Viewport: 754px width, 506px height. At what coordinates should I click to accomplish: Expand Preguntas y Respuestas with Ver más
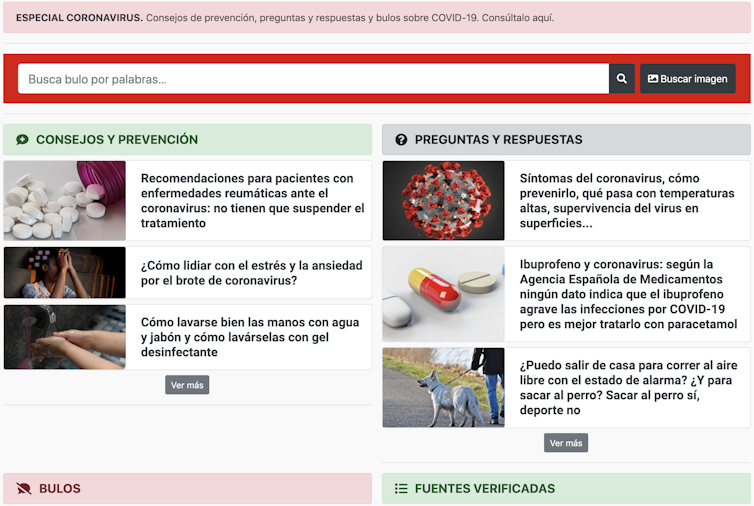(566, 443)
